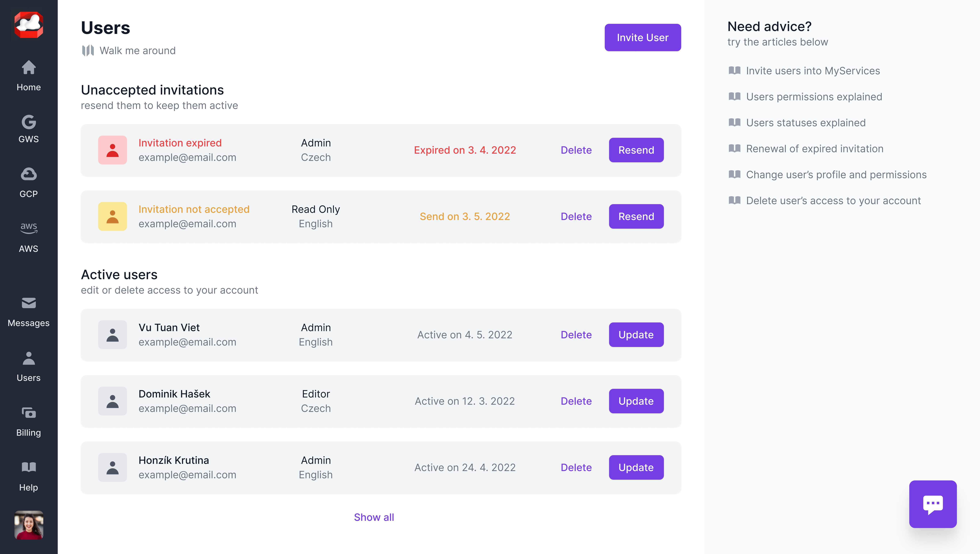Click book icon next to Users permissions explained
This screenshot has height=554, width=980.
tap(734, 96)
